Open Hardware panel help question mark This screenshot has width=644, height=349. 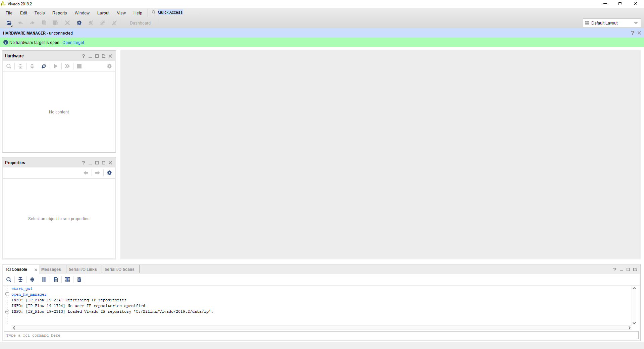coord(84,56)
